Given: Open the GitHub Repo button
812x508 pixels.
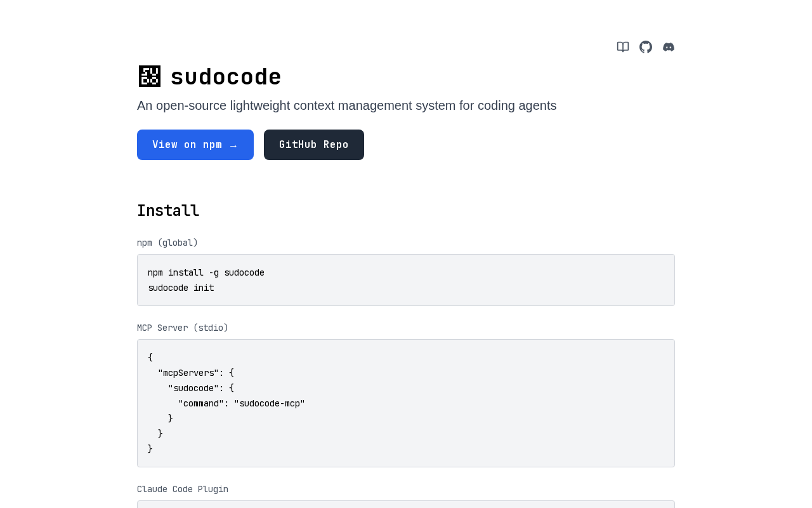Looking at the screenshot, I should pyautogui.click(x=314, y=145).
